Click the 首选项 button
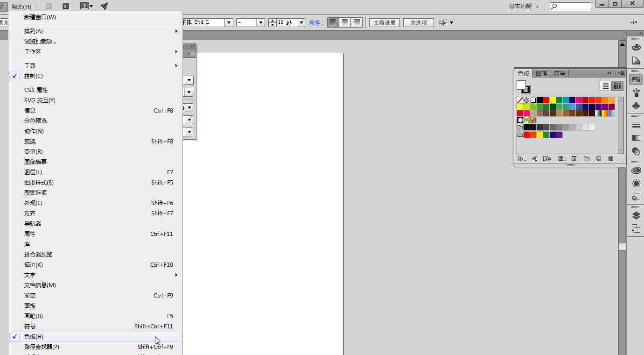The height and width of the screenshot is (355, 644). 418,22
